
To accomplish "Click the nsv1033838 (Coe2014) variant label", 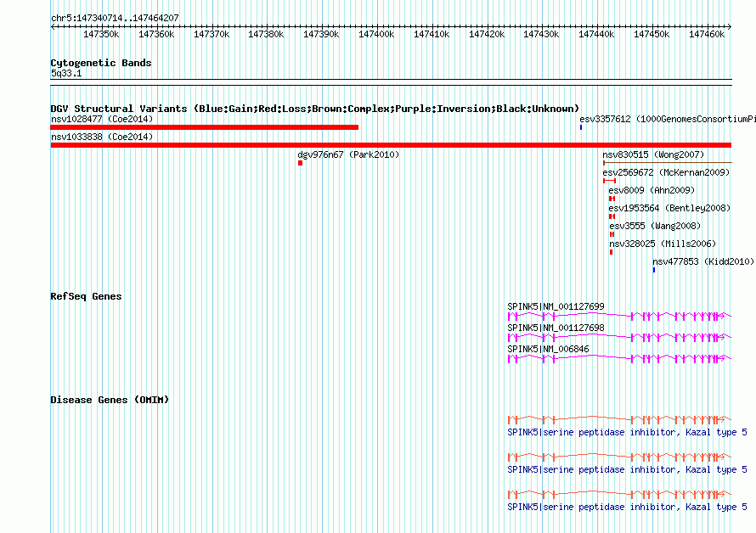I will pyautogui.click(x=102, y=137).
